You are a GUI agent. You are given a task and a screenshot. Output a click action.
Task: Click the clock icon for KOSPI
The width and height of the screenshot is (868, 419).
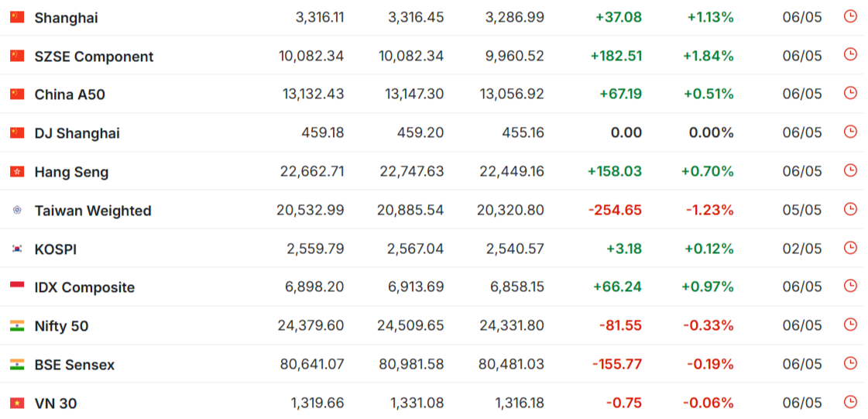point(849,247)
